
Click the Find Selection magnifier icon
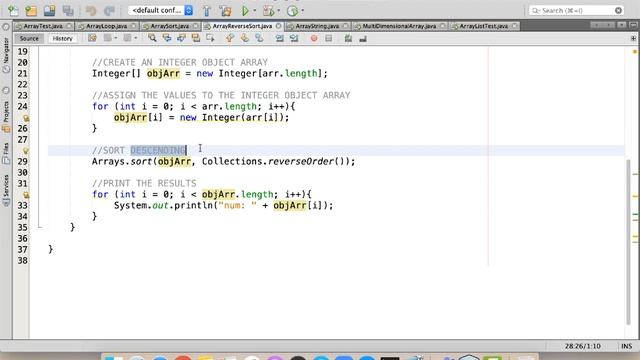[152, 38]
